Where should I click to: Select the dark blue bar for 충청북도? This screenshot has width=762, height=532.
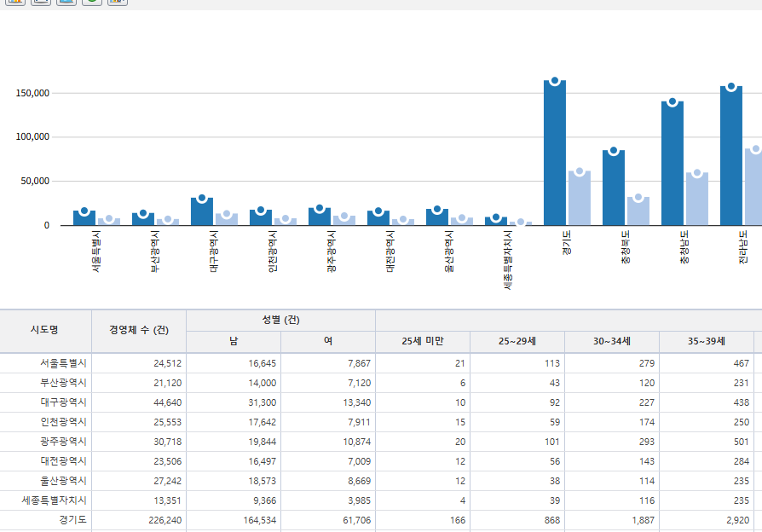tap(614, 188)
